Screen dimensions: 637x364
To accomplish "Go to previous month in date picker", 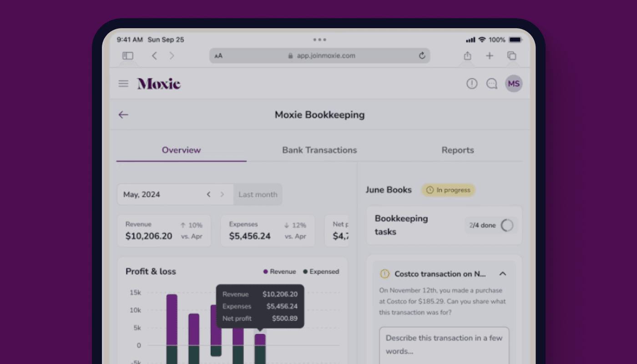I will pos(208,194).
